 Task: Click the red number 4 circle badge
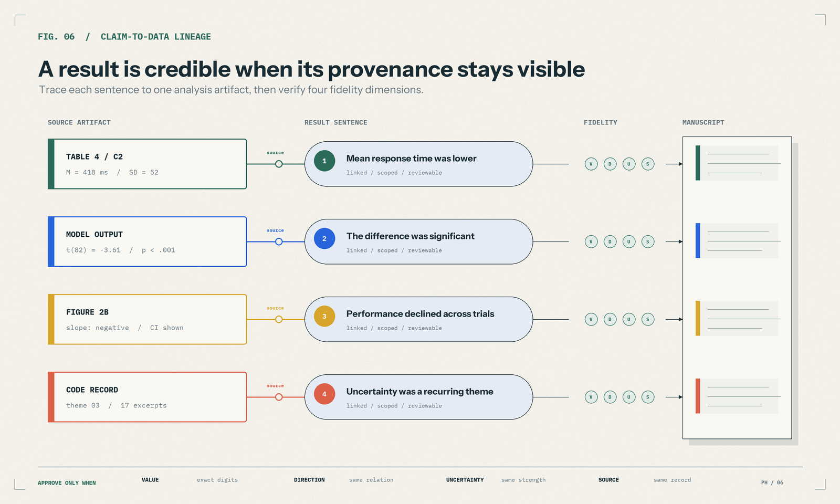point(324,394)
